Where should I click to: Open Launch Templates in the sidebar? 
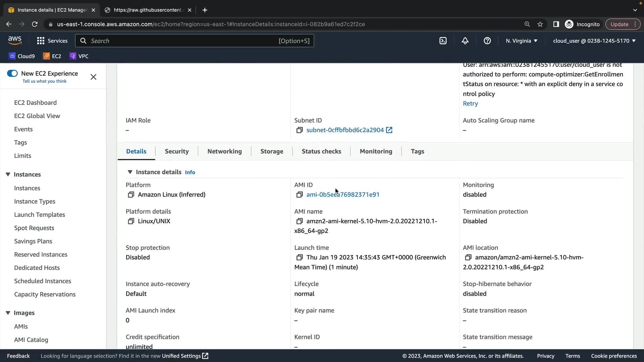pos(40,215)
